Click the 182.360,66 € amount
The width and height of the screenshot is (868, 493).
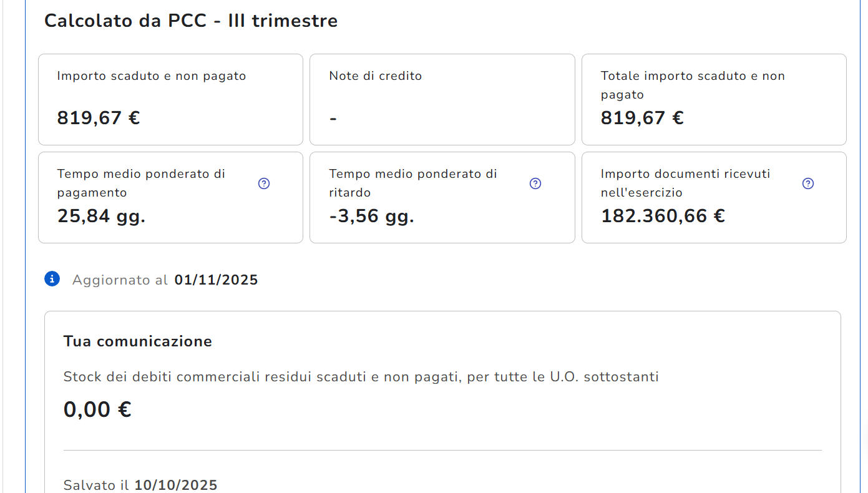[663, 216]
